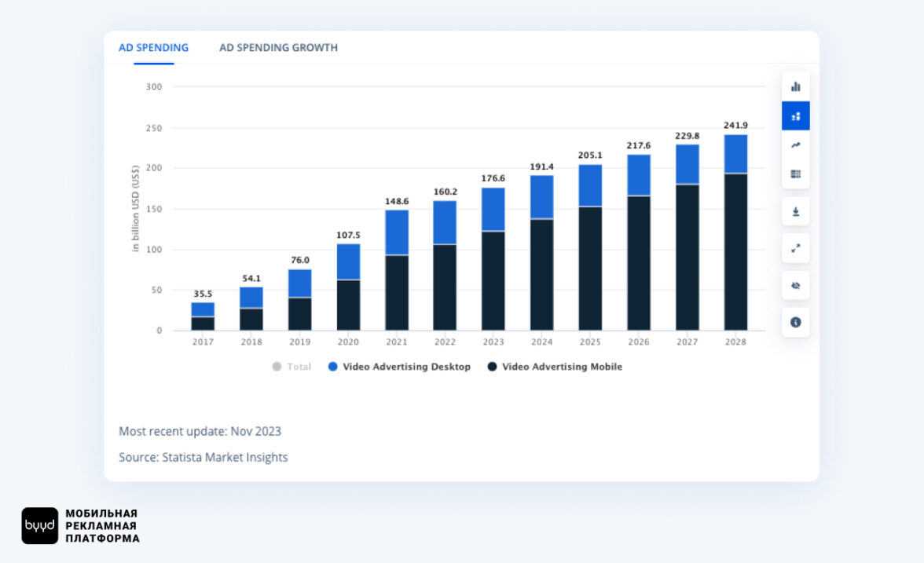This screenshot has width=924, height=563.
Task: Click 'Source: Statista Market Insights' text
Action: click(203, 457)
